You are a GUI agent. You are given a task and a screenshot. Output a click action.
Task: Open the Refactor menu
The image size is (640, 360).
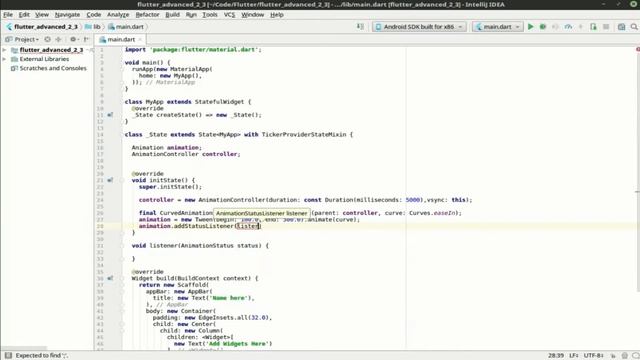pyautogui.click(x=147, y=15)
